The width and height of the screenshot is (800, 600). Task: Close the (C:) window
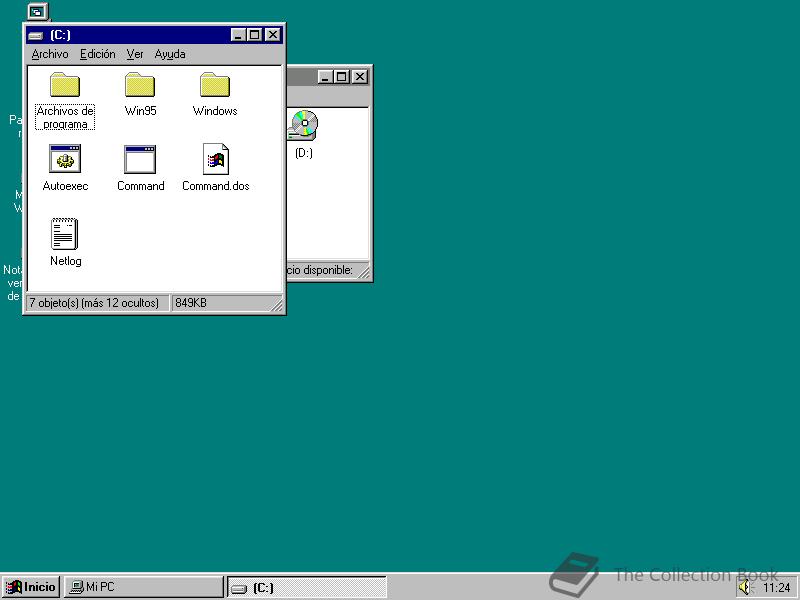click(273, 35)
